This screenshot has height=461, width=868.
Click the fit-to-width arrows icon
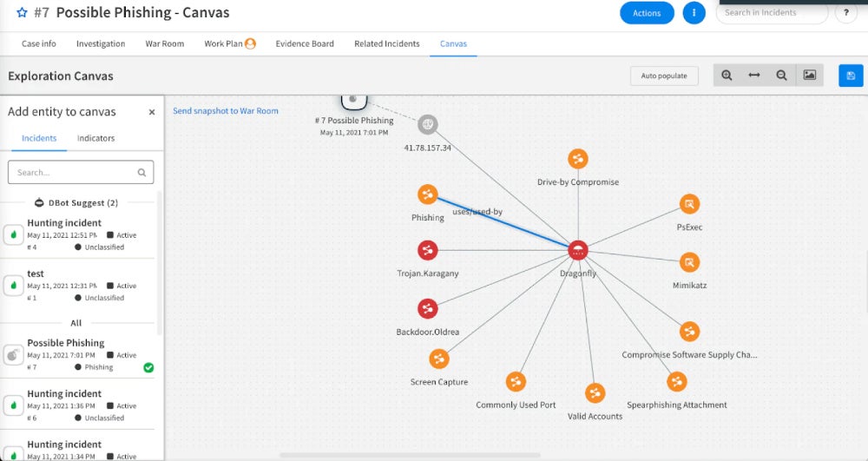click(x=754, y=76)
